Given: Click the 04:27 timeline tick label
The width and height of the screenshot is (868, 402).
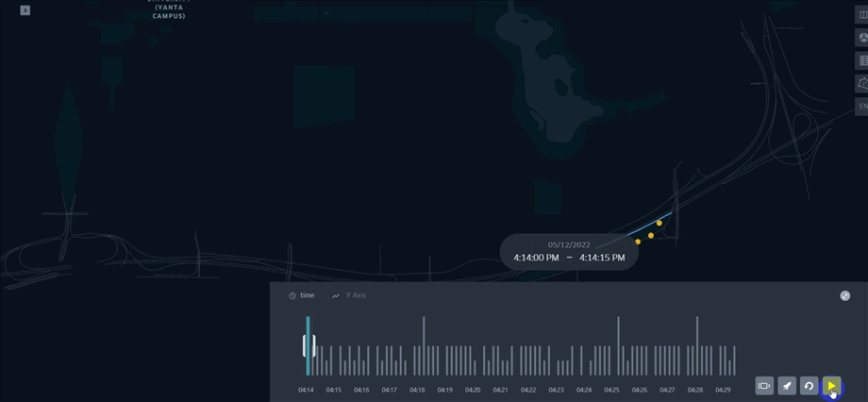Looking at the screenshot, I should (668, 390).
